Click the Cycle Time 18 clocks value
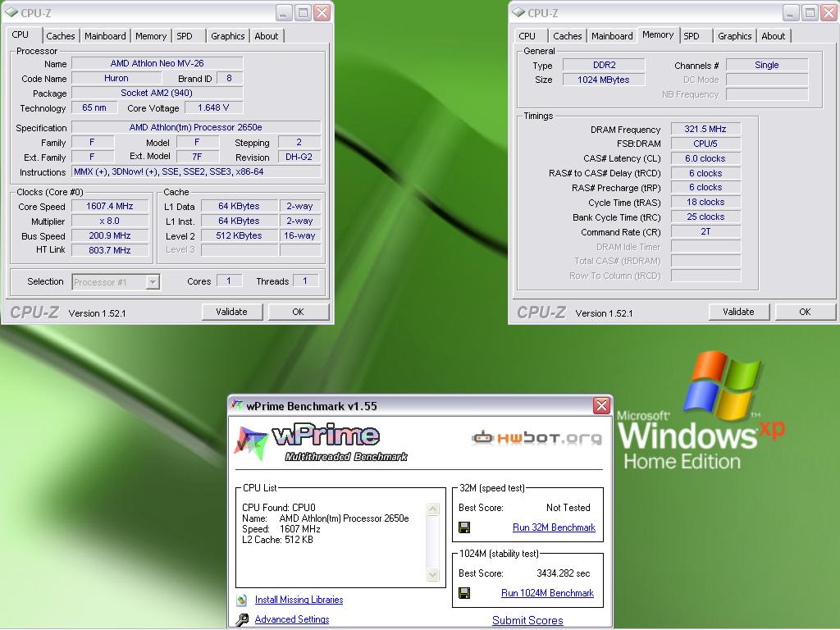The image size is (840, 630). pyautogui.click(x=705, y=202)
